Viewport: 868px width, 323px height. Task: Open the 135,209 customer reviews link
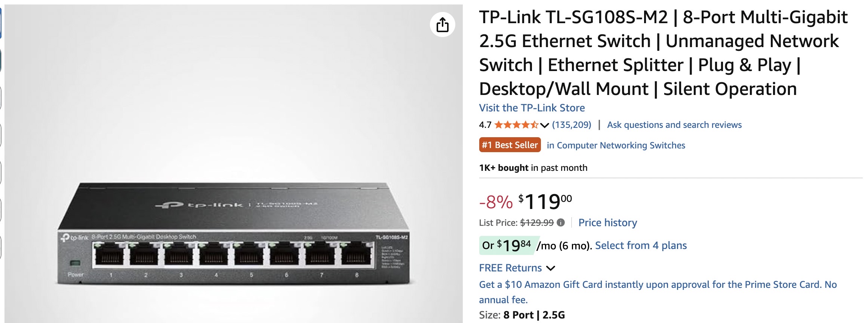(572, 125)
